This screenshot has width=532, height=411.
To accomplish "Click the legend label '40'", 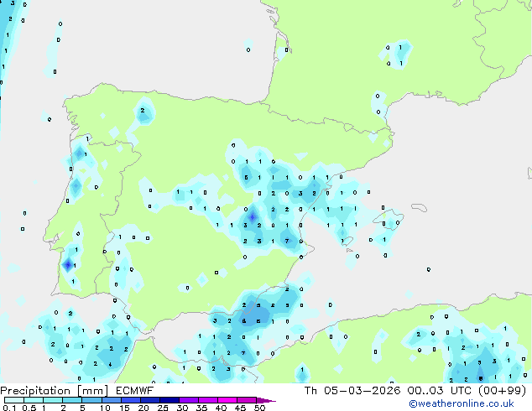I will 222,408.
